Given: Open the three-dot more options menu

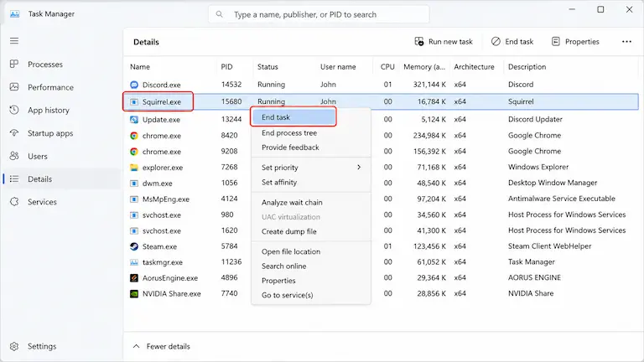Looking at the screenshot, I should (626, 41).
